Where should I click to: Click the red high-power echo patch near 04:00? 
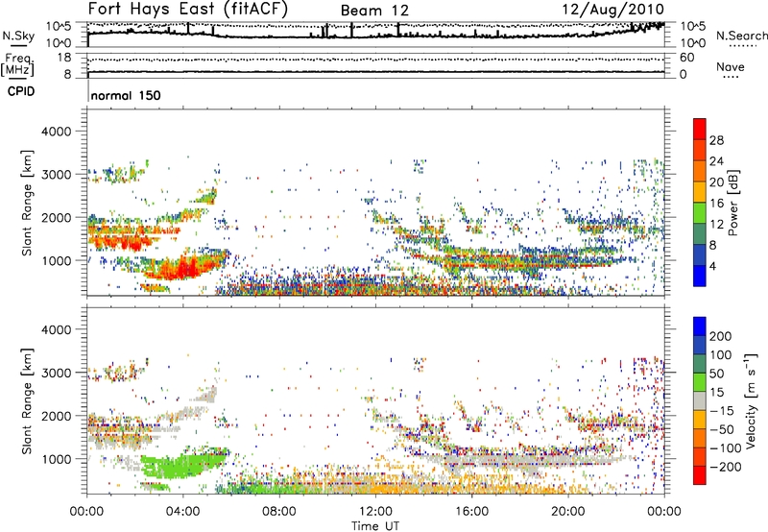point(185,269)
